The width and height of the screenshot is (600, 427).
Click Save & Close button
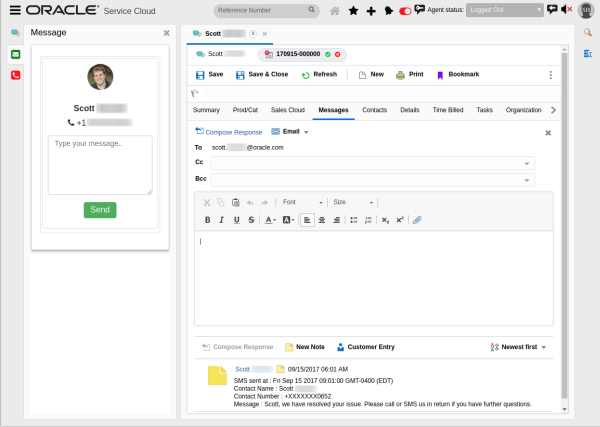coord(263,75)
